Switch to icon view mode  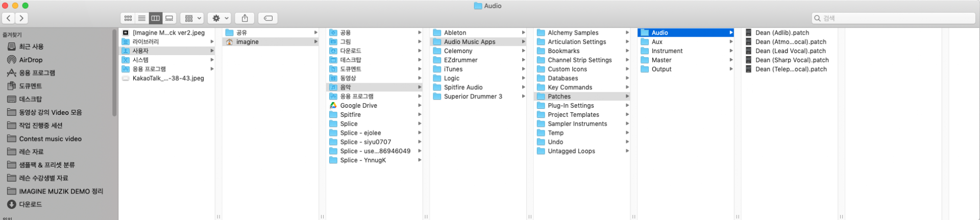coord(128,18)
